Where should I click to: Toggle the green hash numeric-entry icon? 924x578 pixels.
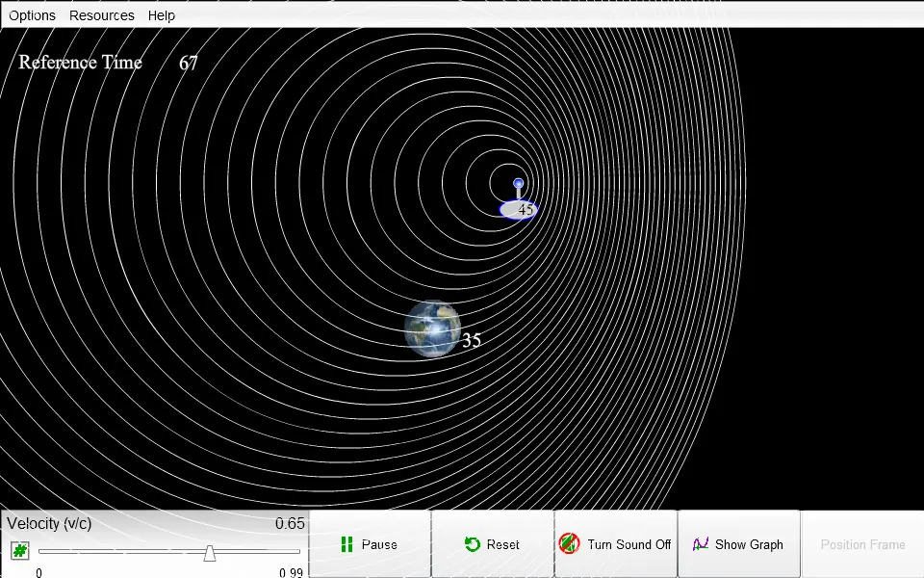20,551
